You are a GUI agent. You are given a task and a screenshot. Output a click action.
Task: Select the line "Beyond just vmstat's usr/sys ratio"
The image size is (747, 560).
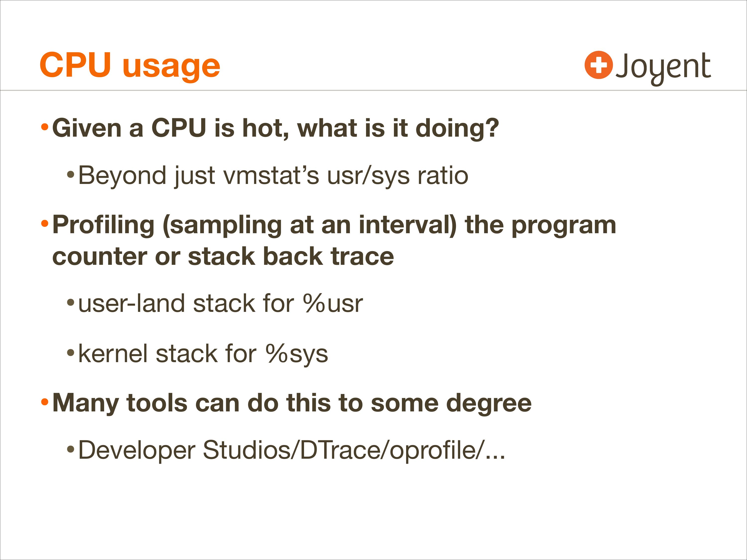(x=273, y=176)
